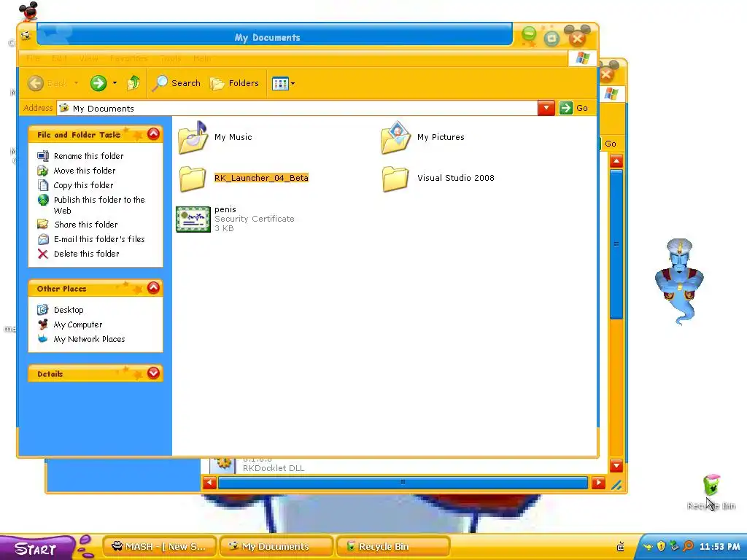This screenshot has width=747, height=560.
Task: Click Move this folder
Action: click(x=85, y=171)
